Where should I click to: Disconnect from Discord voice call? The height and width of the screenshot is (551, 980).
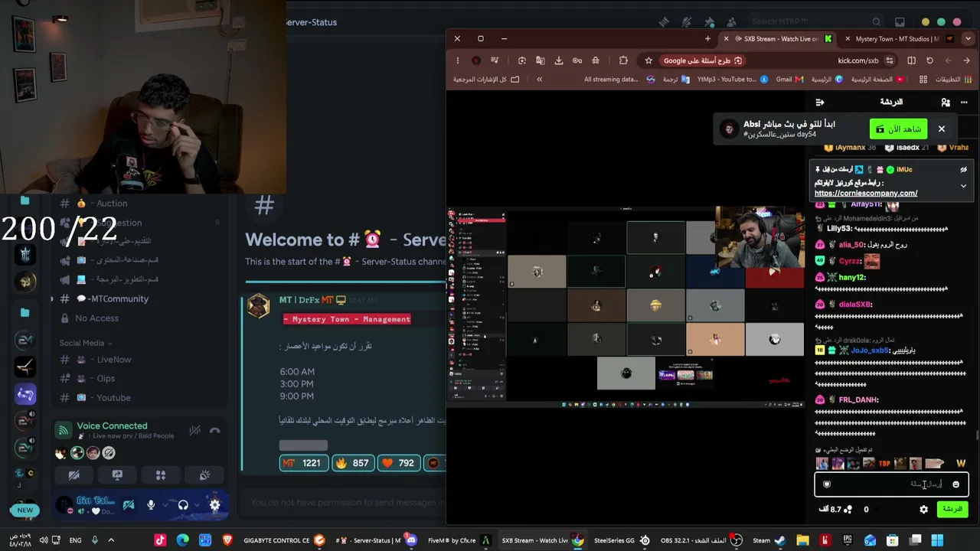point(214,431)
